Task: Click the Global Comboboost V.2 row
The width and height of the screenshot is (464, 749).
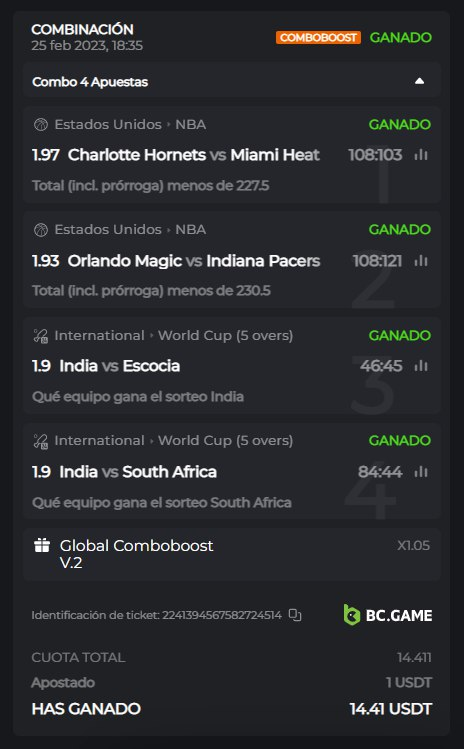Action: 232,554
